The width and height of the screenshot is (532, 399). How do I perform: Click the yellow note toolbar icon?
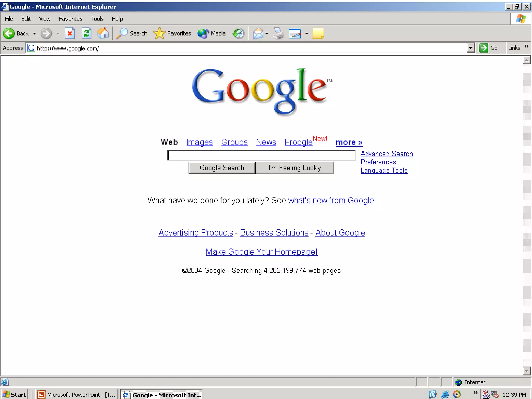point(318,34)
